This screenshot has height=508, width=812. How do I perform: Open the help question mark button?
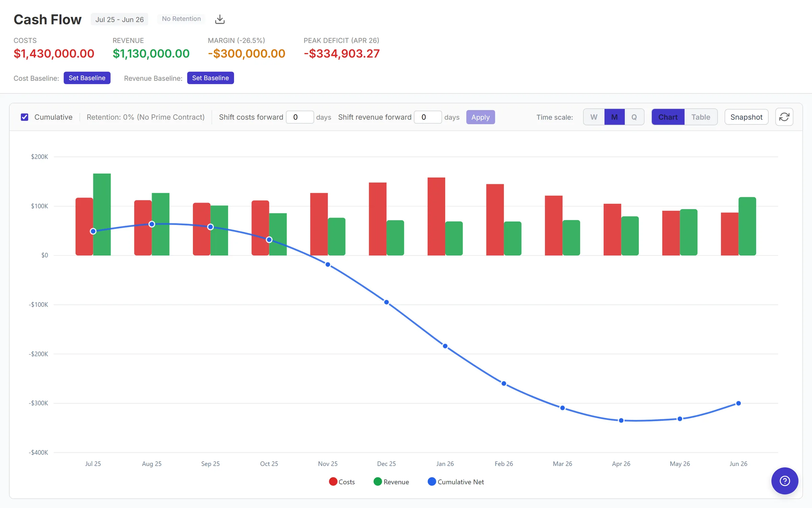tap(785, 481)
